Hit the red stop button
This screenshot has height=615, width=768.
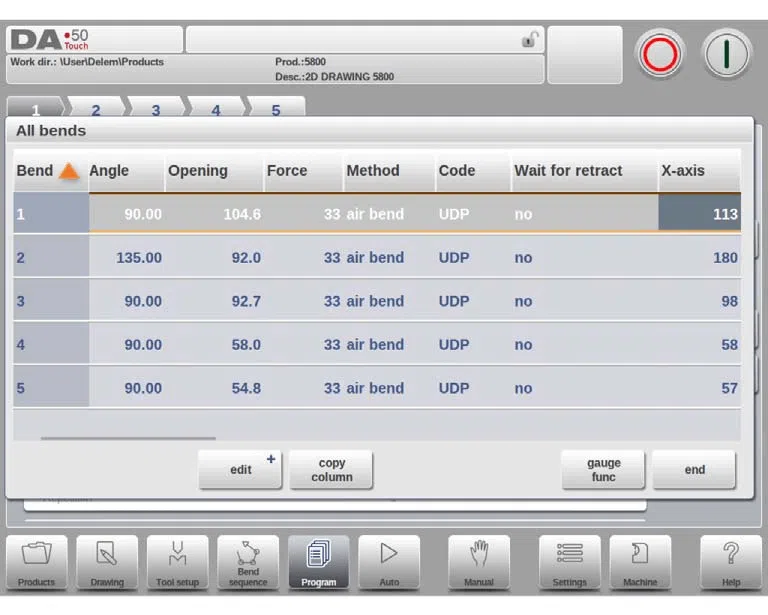tap(660, 54)
